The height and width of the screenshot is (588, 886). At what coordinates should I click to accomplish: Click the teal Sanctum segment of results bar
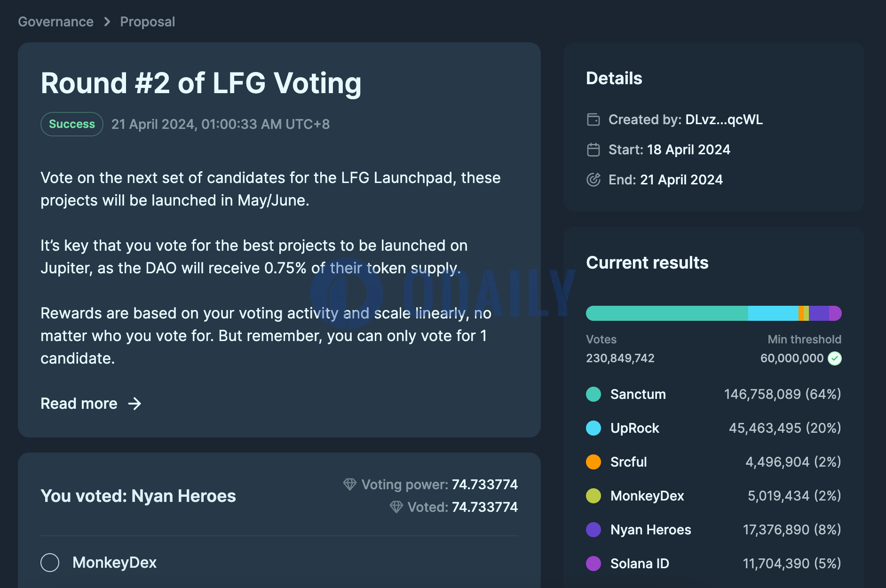coord(667,313)
